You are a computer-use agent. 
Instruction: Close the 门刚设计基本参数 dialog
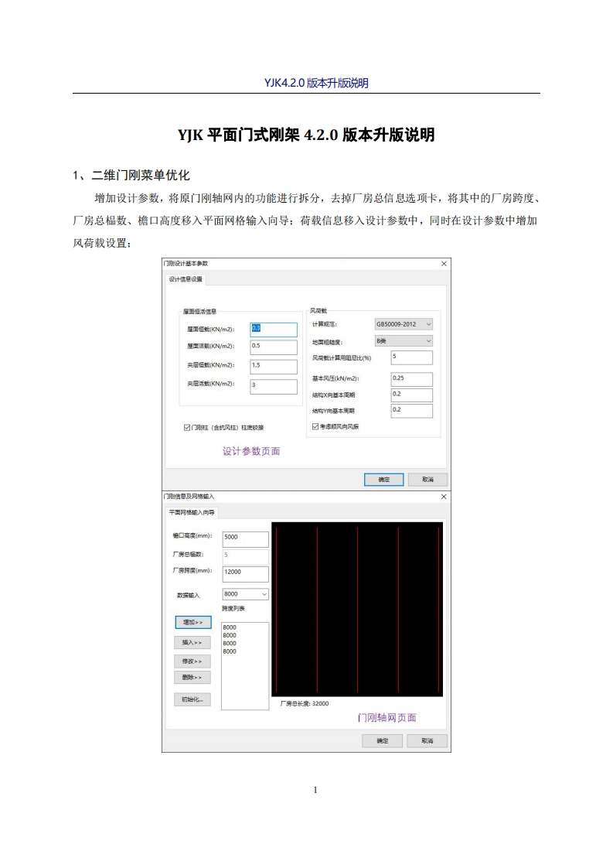click(x=444, y=264)
